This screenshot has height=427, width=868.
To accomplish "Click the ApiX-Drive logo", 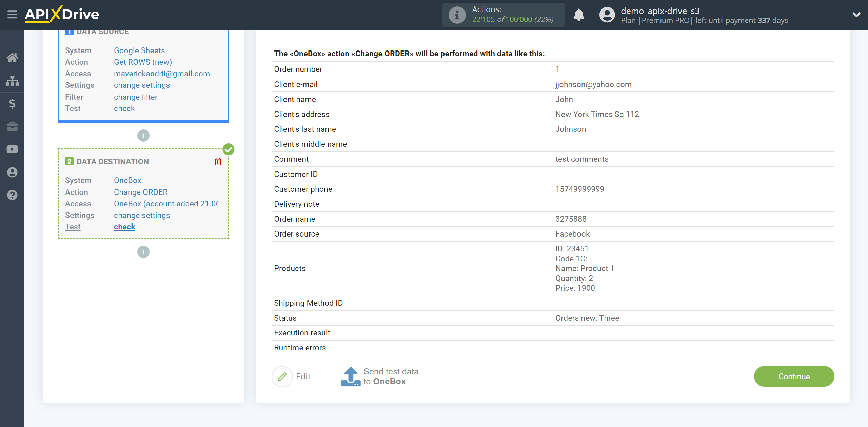I will 62,15.
